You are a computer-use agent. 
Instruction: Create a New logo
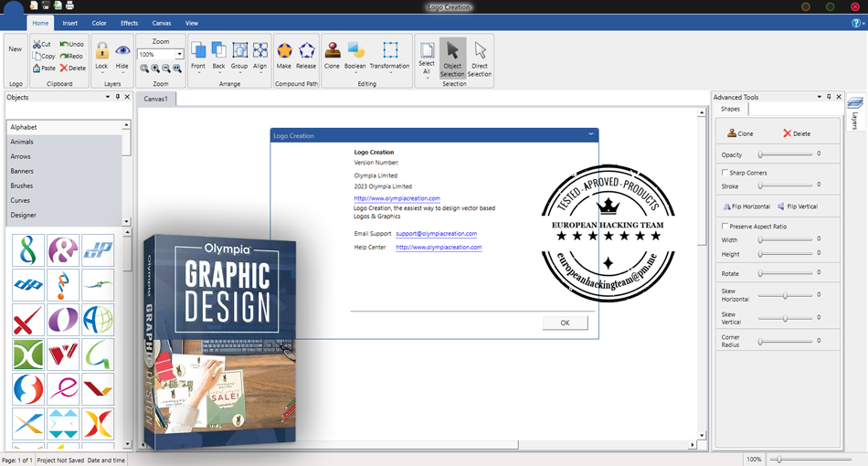[16, 48]
